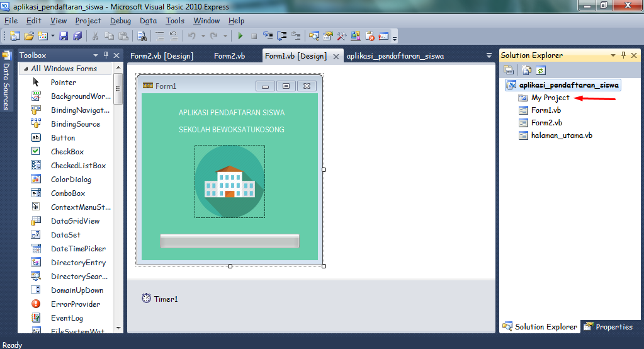
Task: Open the Tools menu
Action: pos(175,21)
